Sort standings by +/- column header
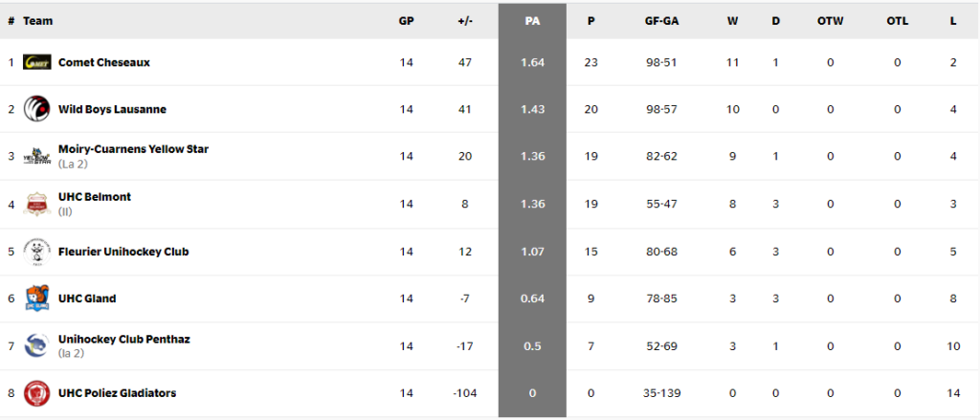 [x=466, y=21]
